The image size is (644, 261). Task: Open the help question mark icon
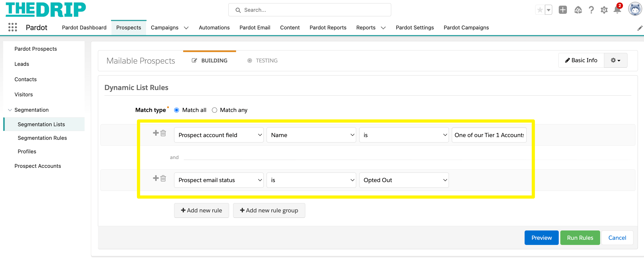[x=591, y=10]
